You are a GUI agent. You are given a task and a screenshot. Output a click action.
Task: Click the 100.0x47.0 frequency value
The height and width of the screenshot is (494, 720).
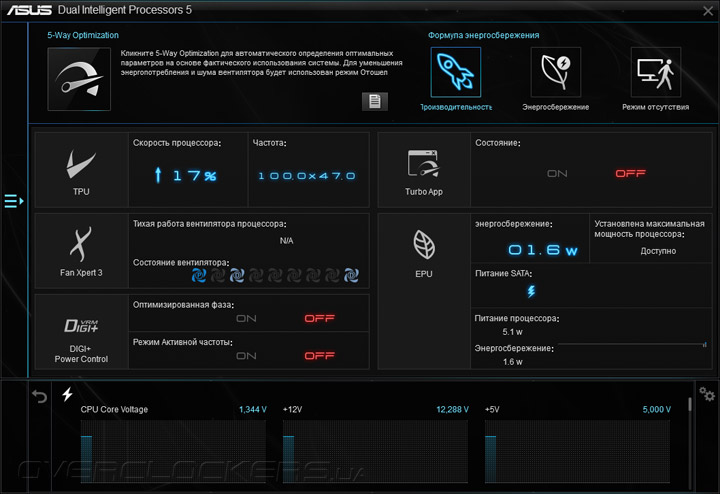[307, 176]
